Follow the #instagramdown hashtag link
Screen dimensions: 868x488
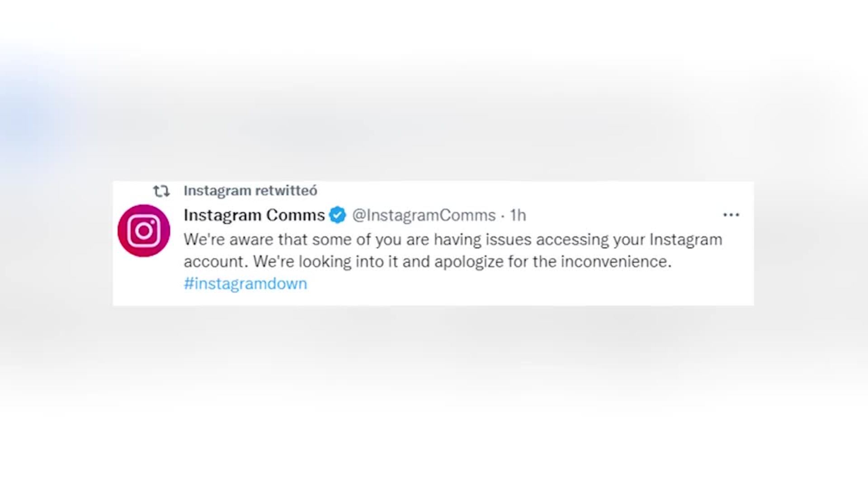pos(245,284)
